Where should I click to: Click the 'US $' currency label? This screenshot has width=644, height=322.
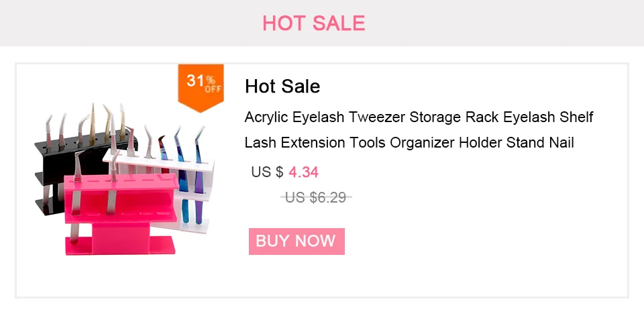coord(268,172)
